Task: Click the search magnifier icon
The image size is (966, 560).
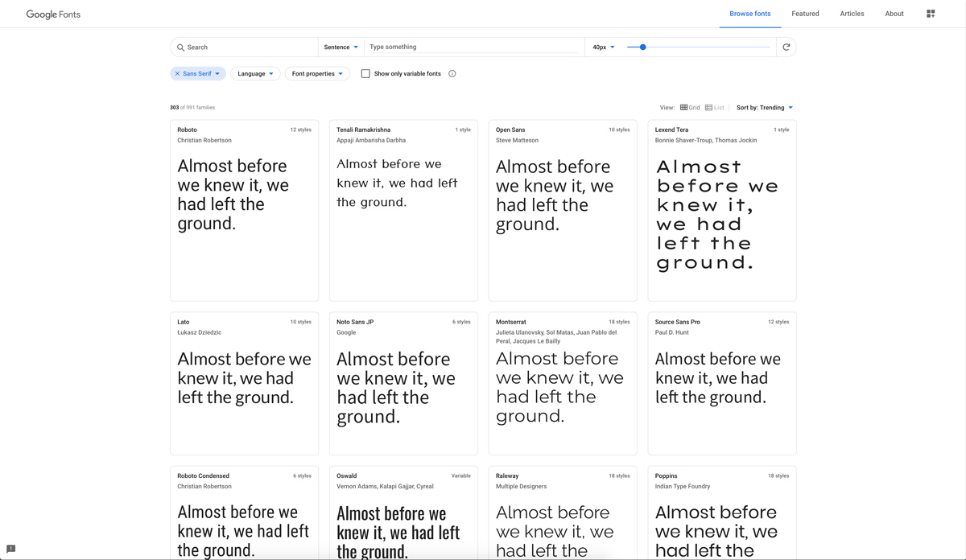Action: pyautogui.click(x=180, y=47)
